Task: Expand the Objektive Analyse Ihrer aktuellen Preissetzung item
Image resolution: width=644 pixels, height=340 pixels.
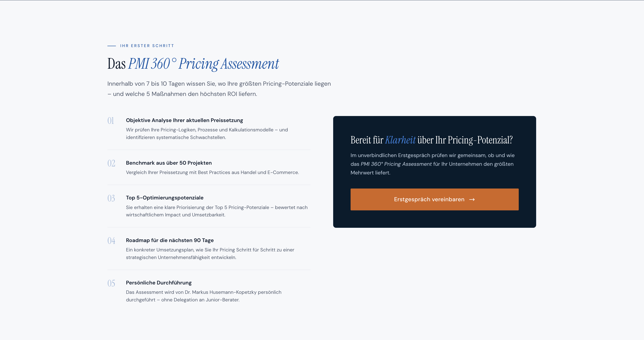Action: point(184,120)
